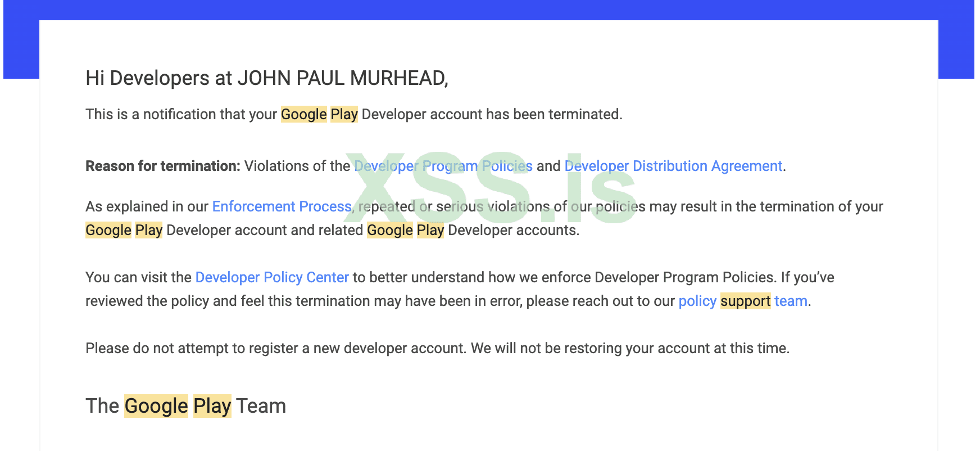Click the greeting "Hi Developers at JOHN PAUL MURHEAD,"

pos(267,78)
